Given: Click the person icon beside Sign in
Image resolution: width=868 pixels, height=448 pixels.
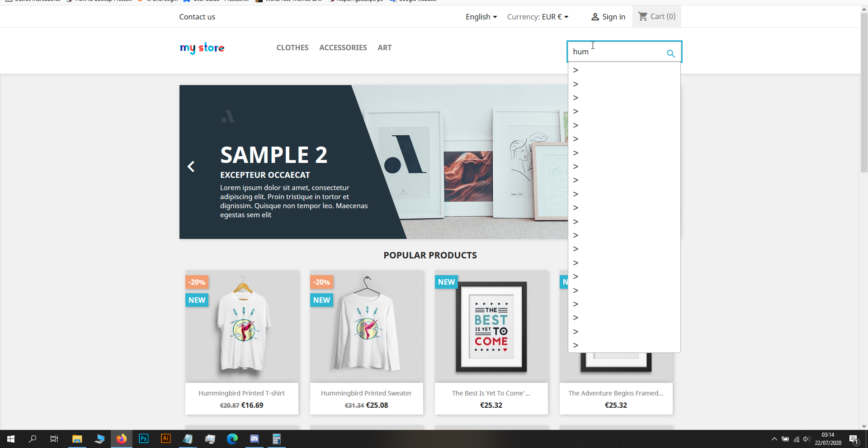Looking at the screenshot, I should click(x=595, y=17).
